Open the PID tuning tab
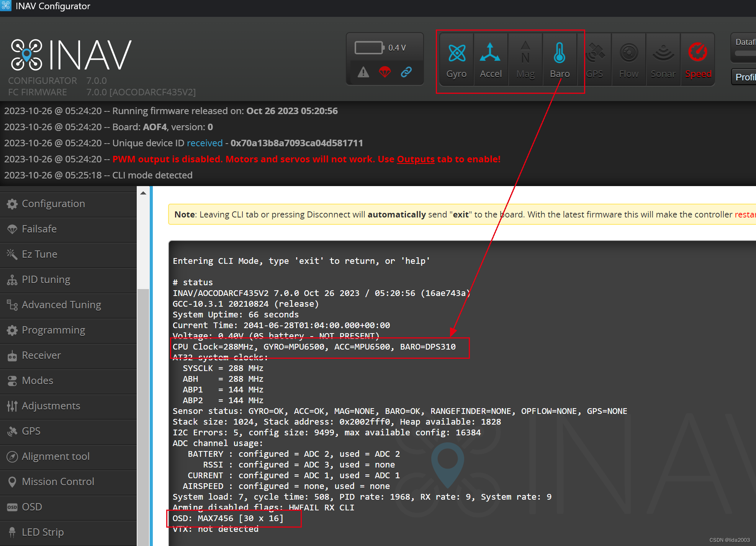Image resolution: width=756 pixels, height=546 pixels. click(68, 280)
